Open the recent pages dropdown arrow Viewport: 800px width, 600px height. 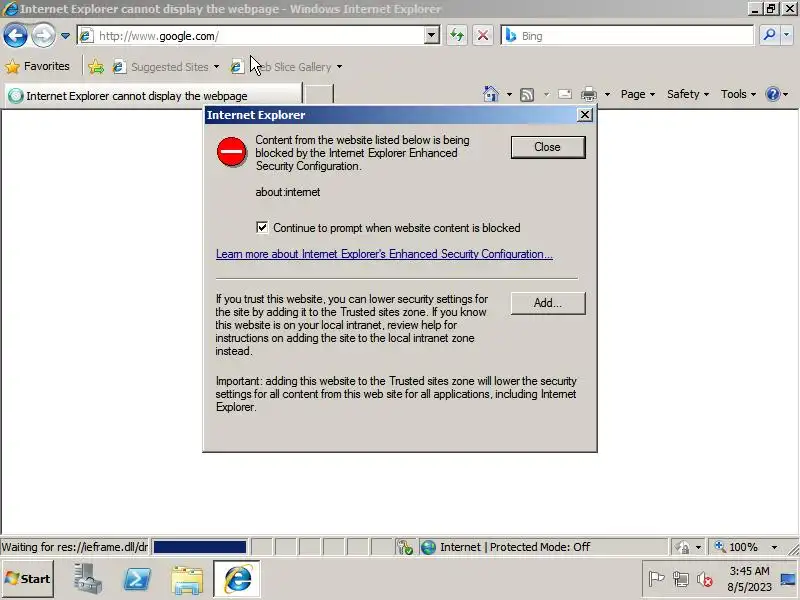65,36
